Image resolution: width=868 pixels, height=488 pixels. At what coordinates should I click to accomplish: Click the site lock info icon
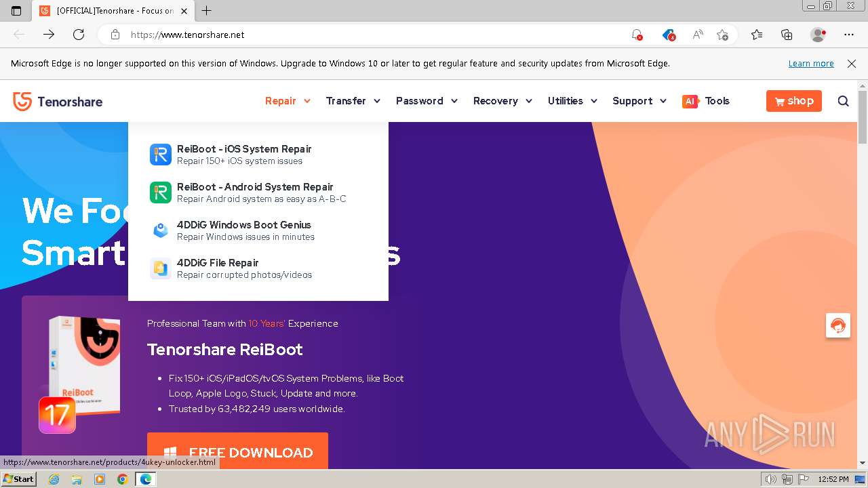click(115, 35)
